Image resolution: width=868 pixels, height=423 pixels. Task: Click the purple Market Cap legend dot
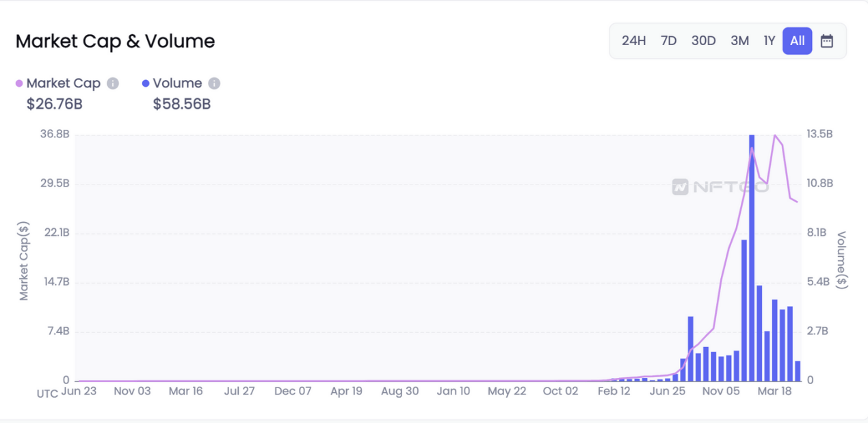19,83
